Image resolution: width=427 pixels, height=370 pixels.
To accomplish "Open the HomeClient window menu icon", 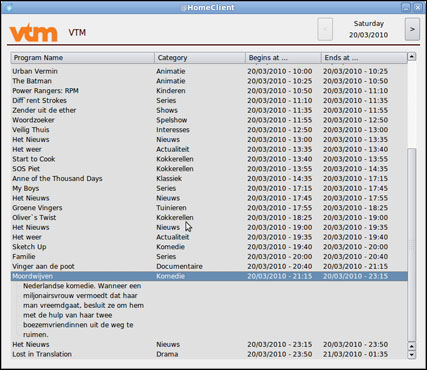I will (x=9, y=7).
